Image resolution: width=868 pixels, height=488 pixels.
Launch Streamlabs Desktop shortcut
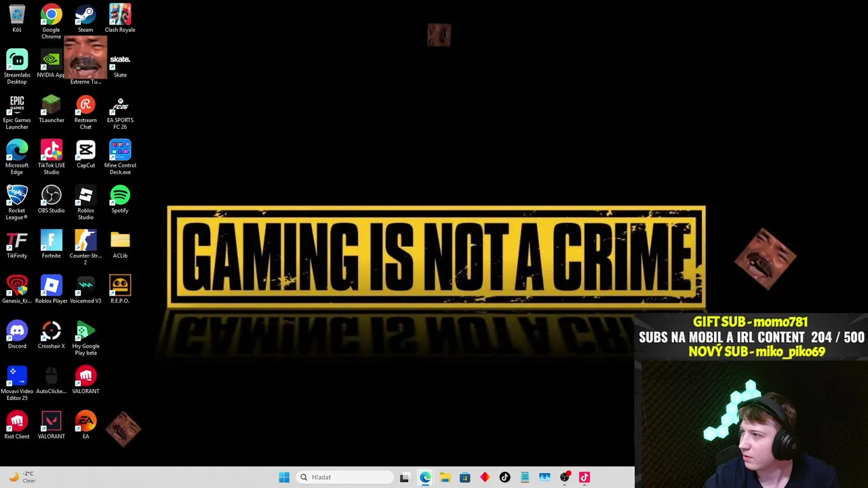tap(17, 66)
